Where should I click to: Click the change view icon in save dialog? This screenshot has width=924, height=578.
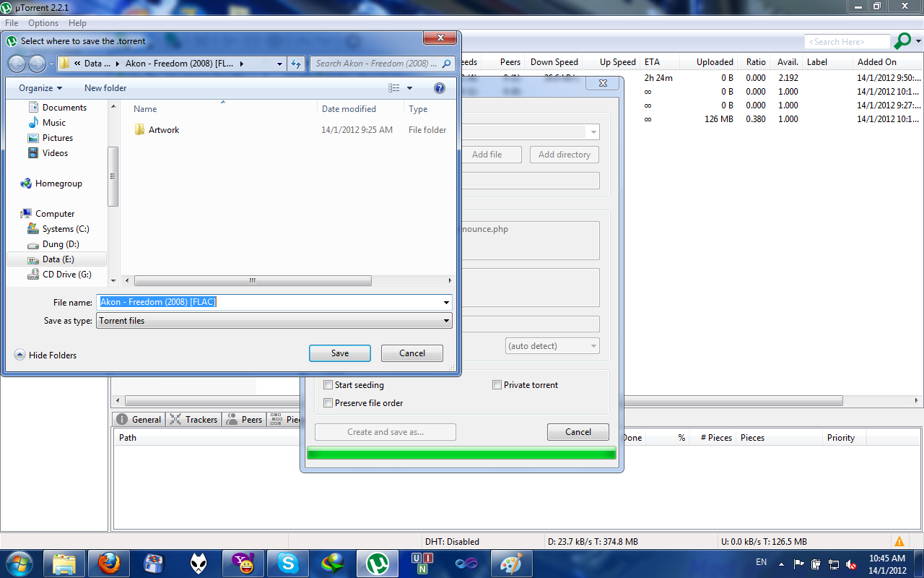point(394,88)
